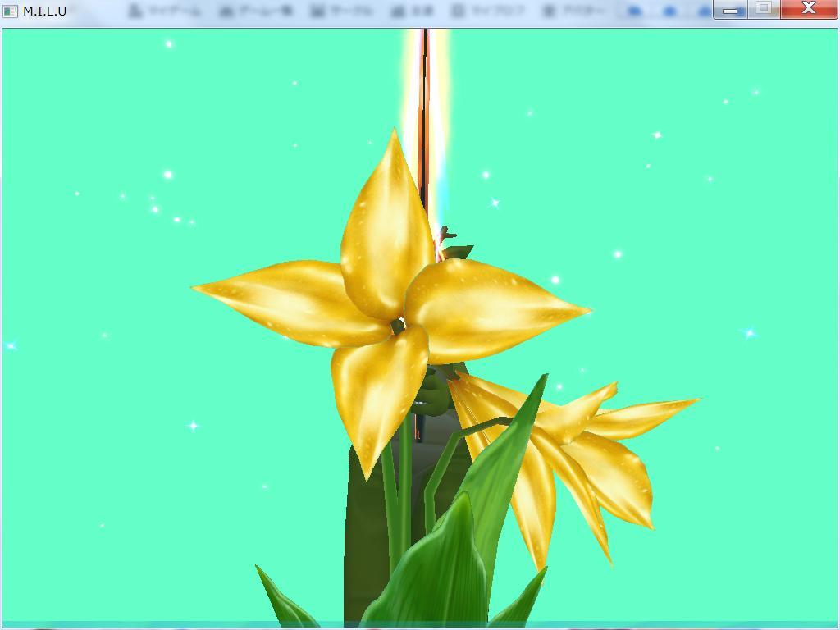Minimize the M.I.L.U window
This screenshot has width=840, height=630.
coord(730,9)
